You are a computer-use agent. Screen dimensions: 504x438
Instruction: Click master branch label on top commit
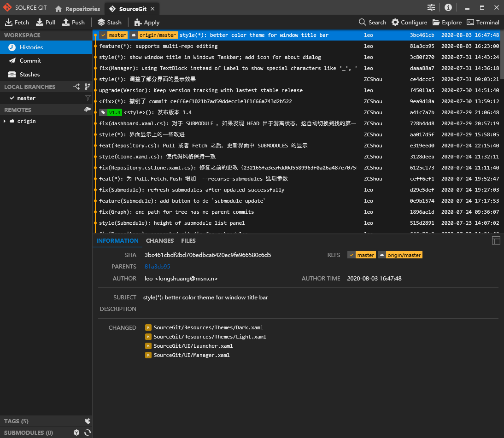click(x=113, y=35)
